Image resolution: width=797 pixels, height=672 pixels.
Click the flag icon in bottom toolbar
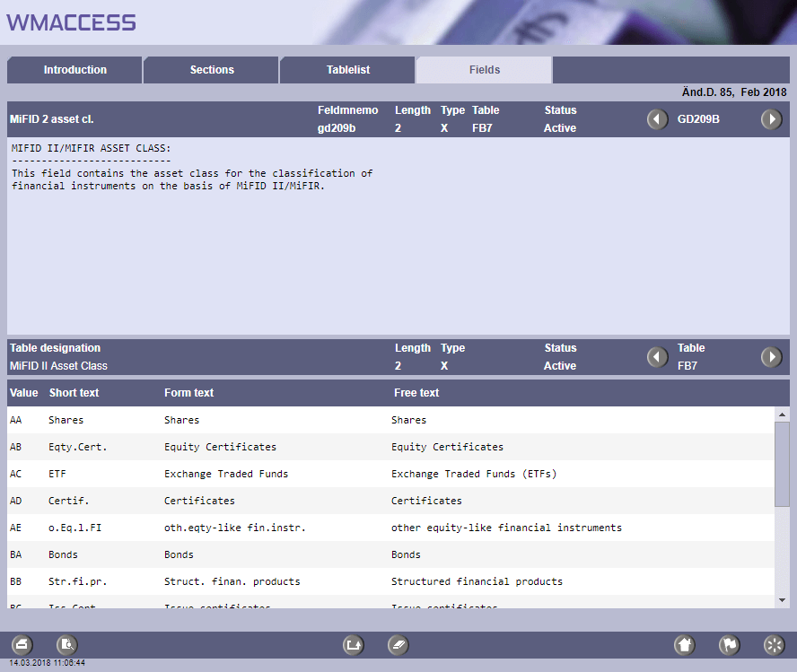[730, 644]
